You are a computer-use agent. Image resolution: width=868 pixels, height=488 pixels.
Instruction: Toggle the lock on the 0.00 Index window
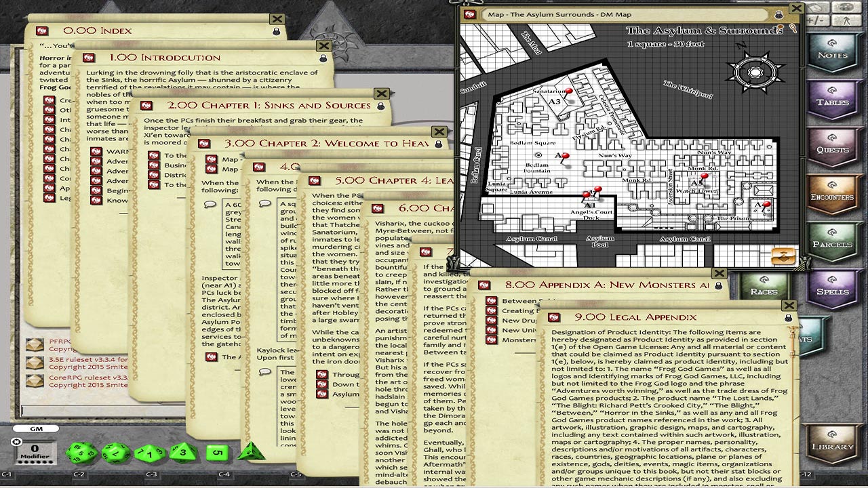coord(277,30)
